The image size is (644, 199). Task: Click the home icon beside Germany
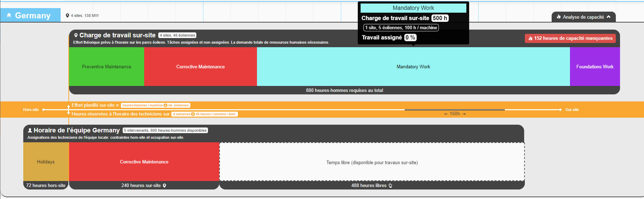pos(9,15)
